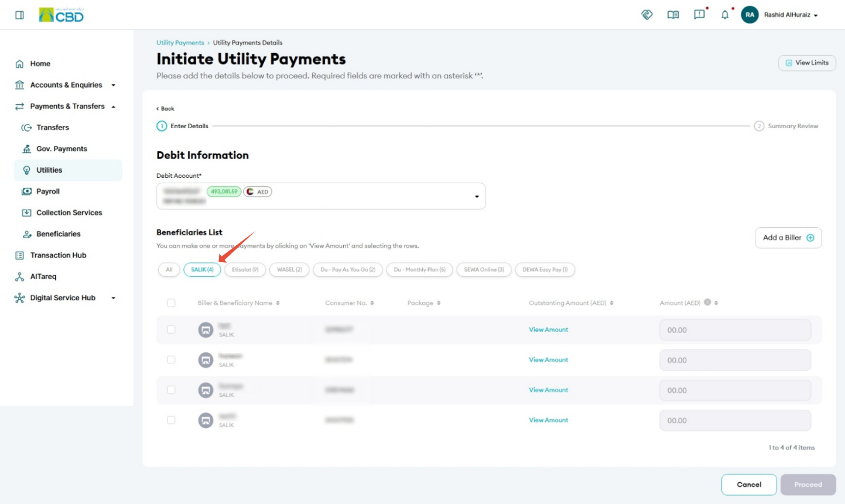Image resolution: width=845 pixels, height=504 pixels.
Task: Click the amount field in the first row
Action: 735,330
